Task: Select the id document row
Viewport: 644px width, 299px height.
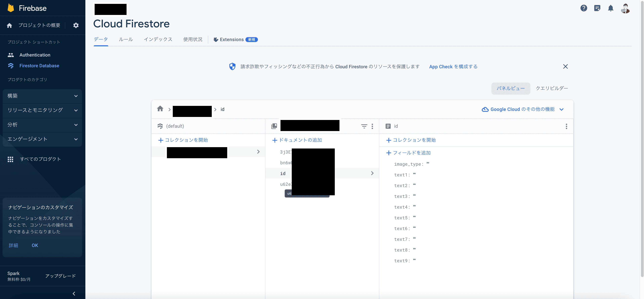Action: [x=322, y=173]
